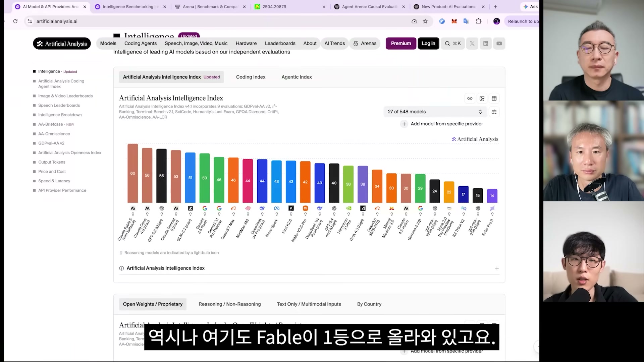Image resolution: width=644 pixels, height=362 pixels.
Task: Switch to Text Only / Multimodal Inputs tab
Action: 309,304
